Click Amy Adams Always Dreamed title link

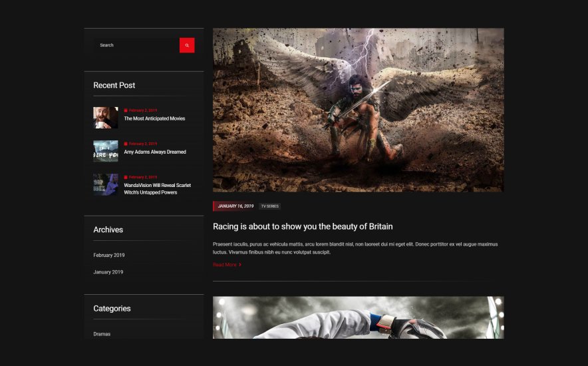pos(155,152)
